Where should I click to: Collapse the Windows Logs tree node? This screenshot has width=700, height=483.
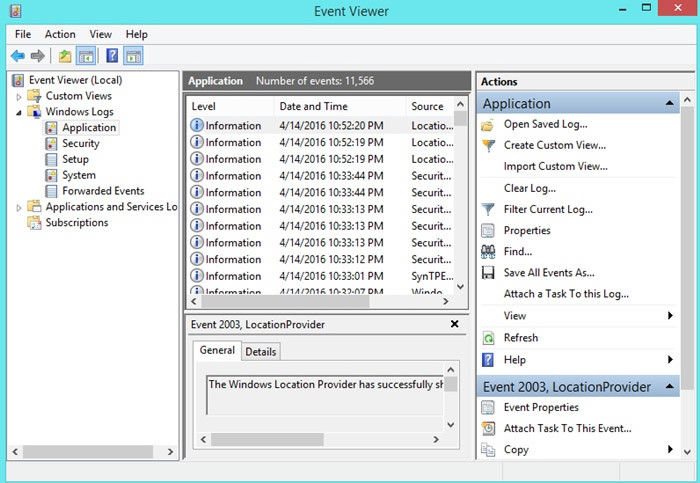19,112
